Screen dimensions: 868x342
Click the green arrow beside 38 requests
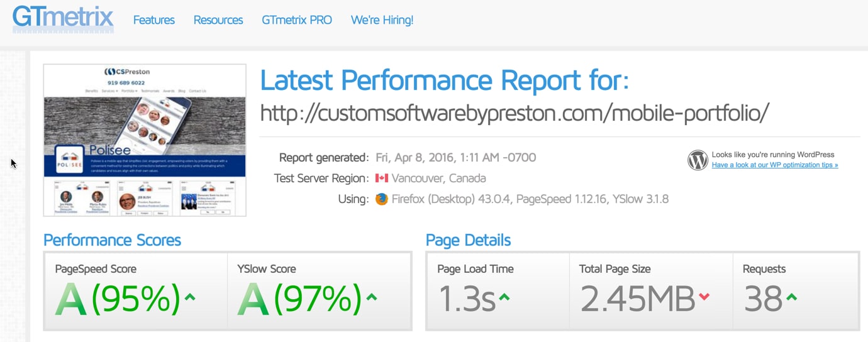click(x=791, y=297)
